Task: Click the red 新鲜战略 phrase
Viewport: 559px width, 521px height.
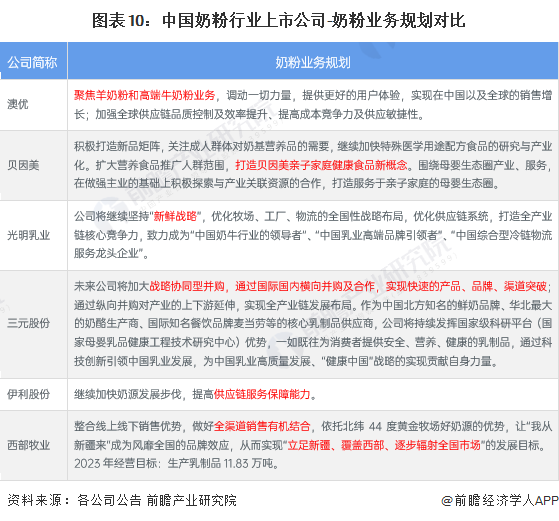Action: [175, 216]
